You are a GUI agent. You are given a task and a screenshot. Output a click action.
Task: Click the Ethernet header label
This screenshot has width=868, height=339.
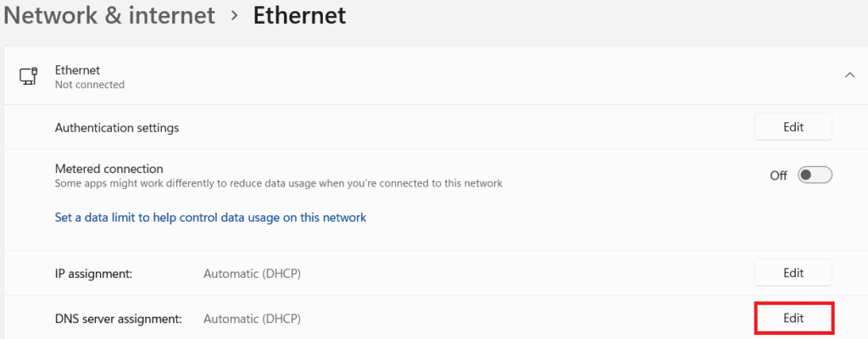coord(78,69)
